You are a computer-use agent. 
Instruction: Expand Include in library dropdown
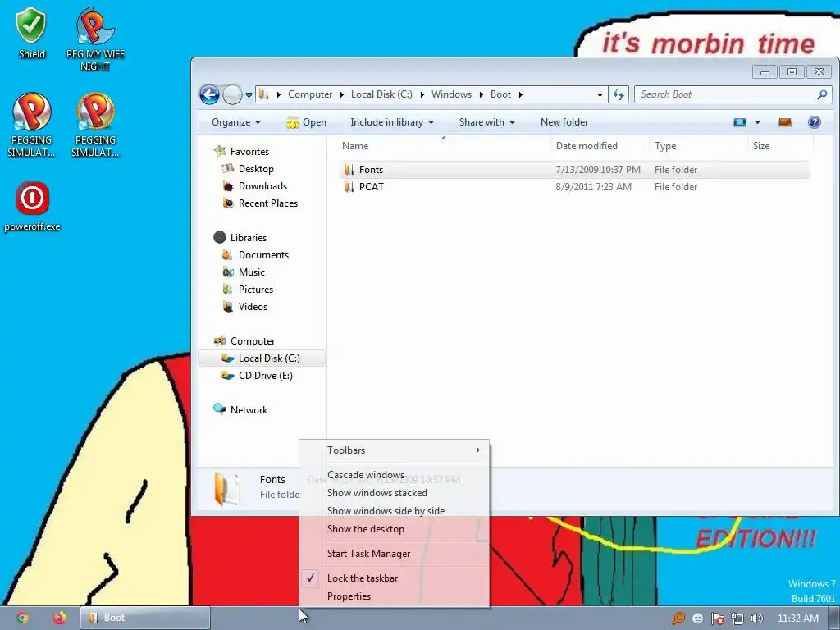coord(392,122)
